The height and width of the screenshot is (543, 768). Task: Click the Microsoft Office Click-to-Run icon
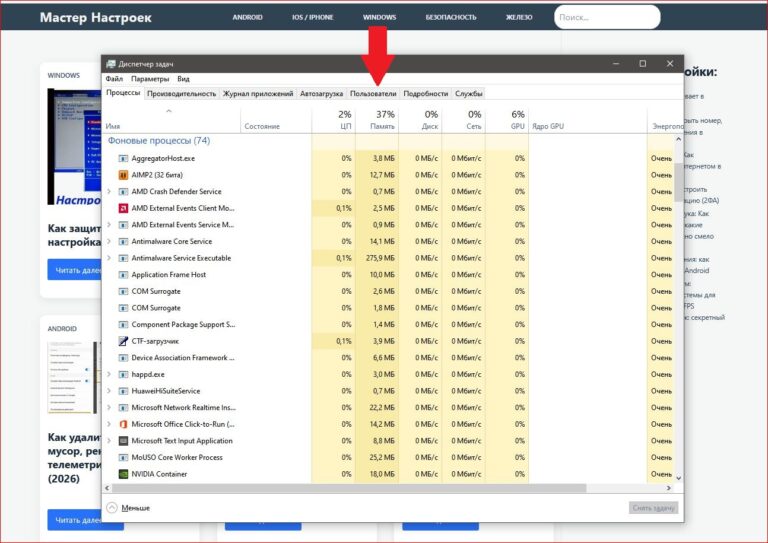coord(123,424)
